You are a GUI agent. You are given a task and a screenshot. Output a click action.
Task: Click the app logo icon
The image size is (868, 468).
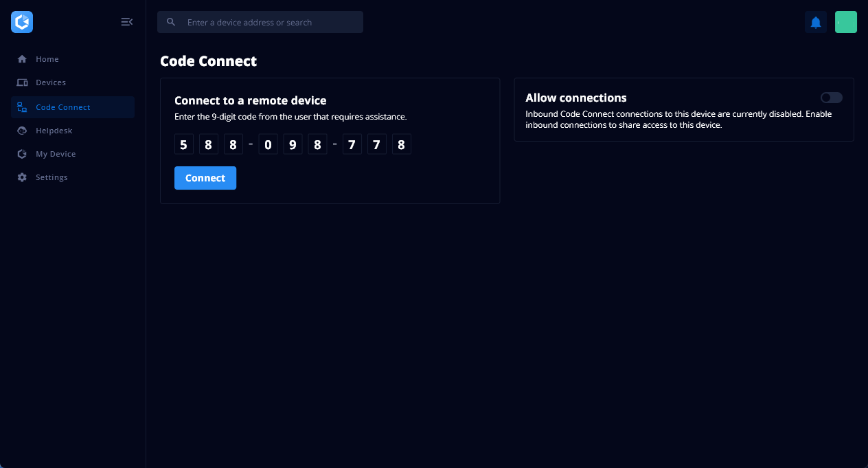[x=22, y=22]
